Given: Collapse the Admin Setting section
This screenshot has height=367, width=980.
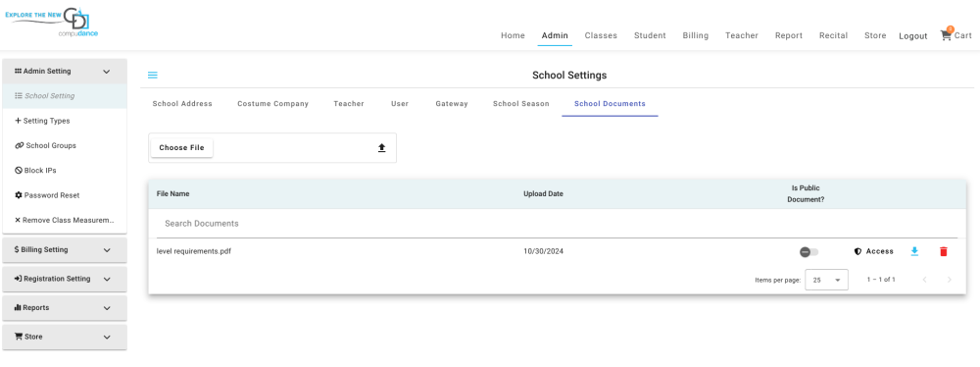Looking at the screenshot, I should tap(65, 72).
